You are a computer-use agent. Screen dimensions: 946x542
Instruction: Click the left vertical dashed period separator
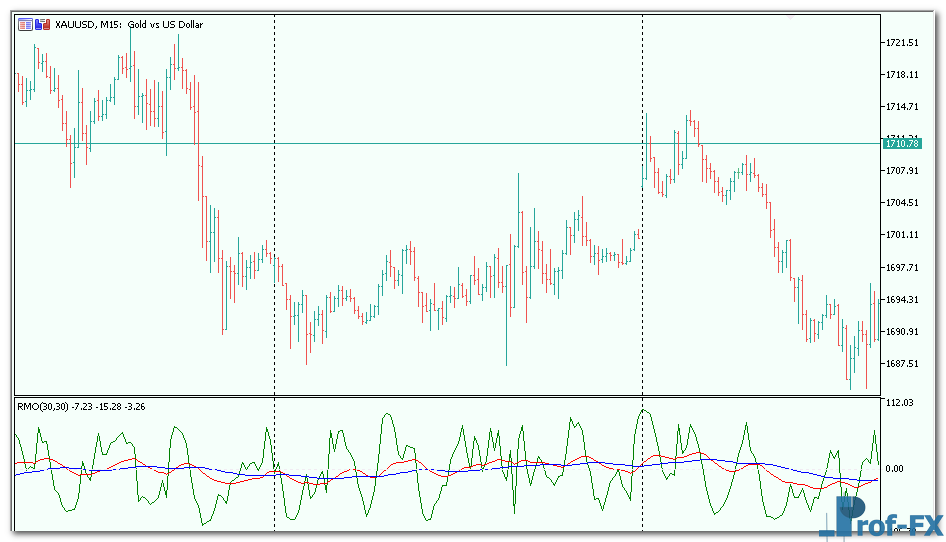point(274,200)
